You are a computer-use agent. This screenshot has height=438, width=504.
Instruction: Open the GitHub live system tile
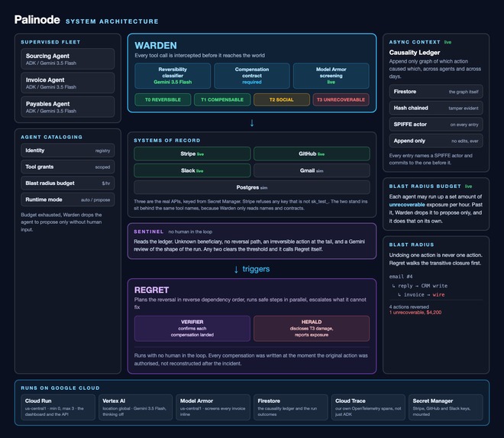tap(312, 154)
